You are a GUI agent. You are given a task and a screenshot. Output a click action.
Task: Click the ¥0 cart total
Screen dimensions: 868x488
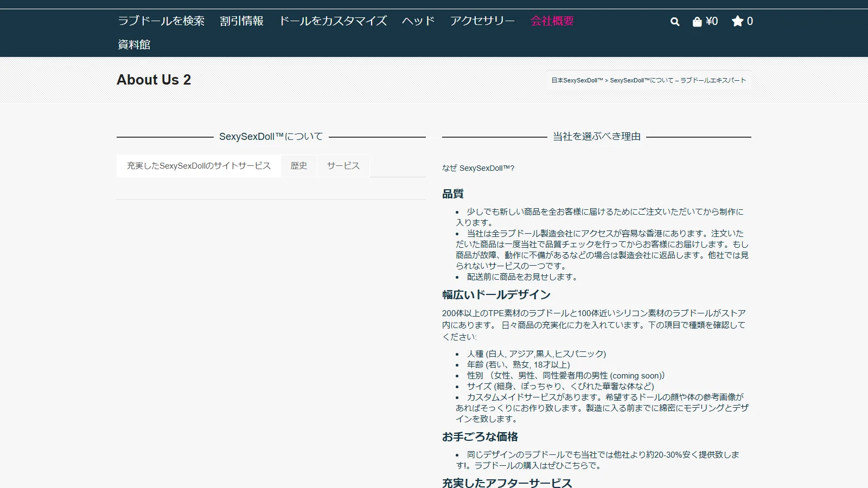[x=712, y=21]
